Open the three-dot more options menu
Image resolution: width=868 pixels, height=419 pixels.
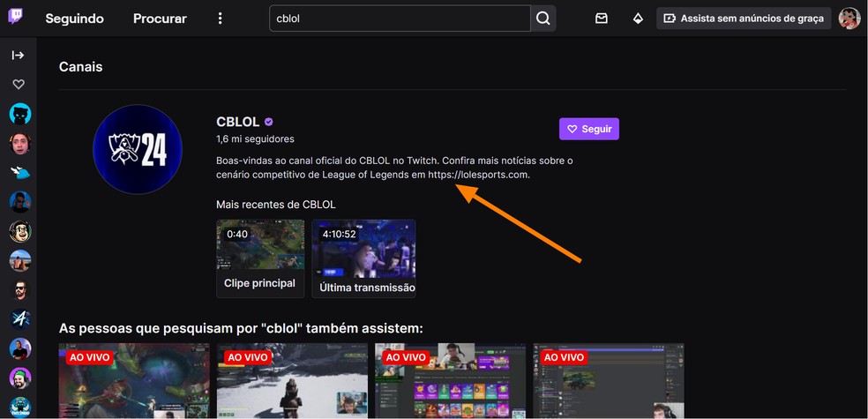point(221,19)
